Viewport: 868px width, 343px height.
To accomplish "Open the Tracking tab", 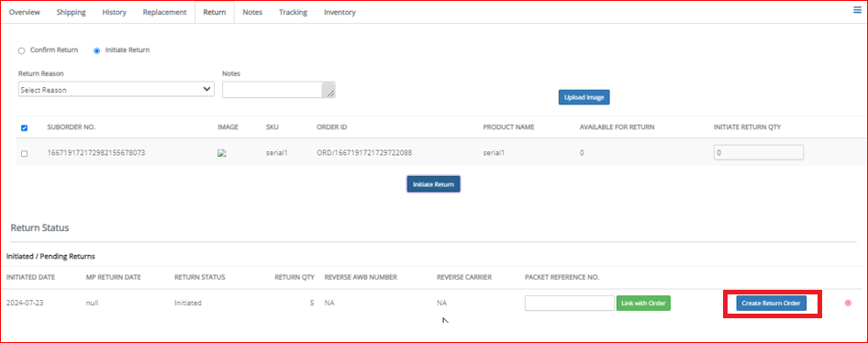I will (293, 12).
